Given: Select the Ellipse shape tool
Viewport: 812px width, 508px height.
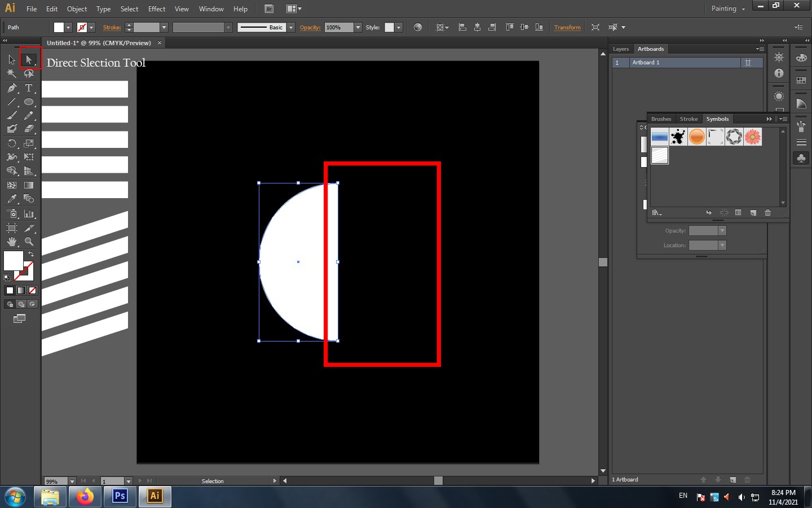Looking at the screenshot, I should tap(29, 102).
